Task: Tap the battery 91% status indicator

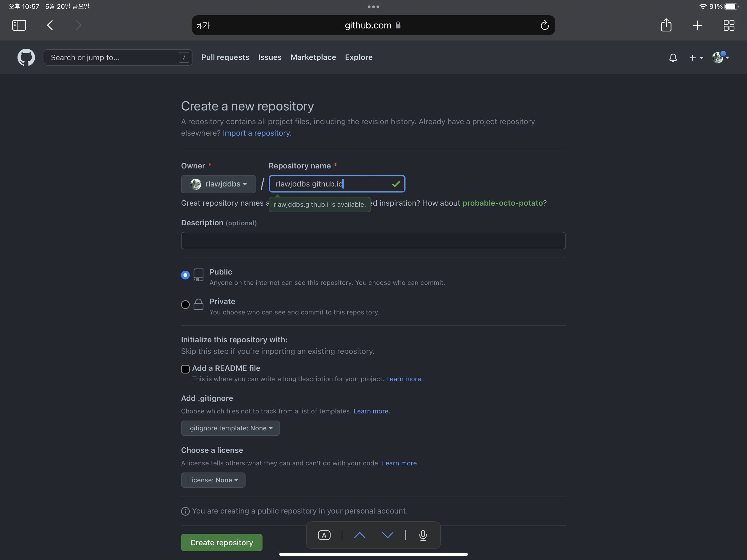Action: click(723, 6)
